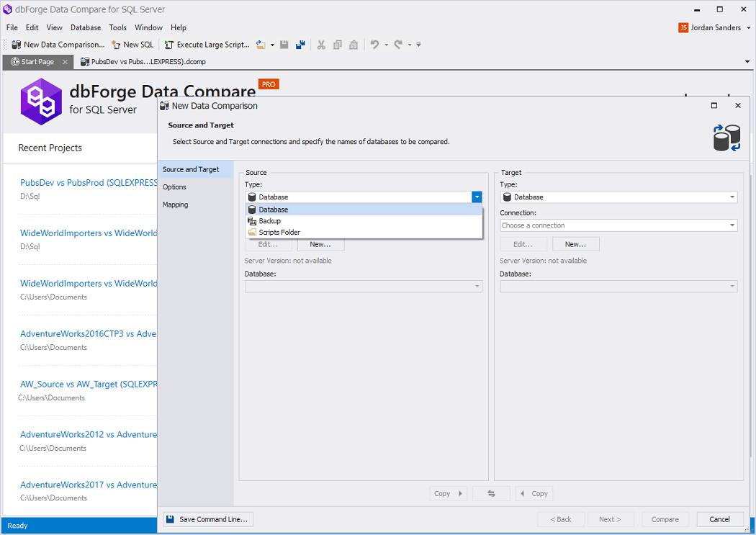Collapse the Source Type dropdown arrow
The height and width of the screenshot is (535, 756).
tap(477, 197)
